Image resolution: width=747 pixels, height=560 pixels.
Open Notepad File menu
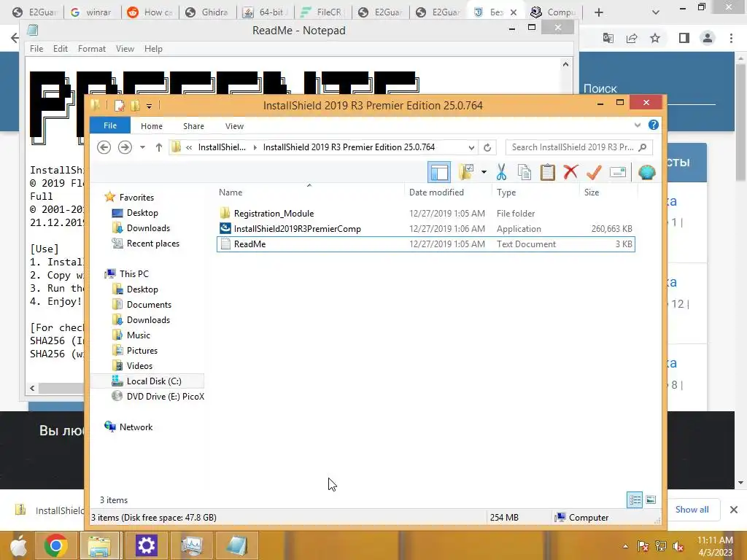point(36,49)
